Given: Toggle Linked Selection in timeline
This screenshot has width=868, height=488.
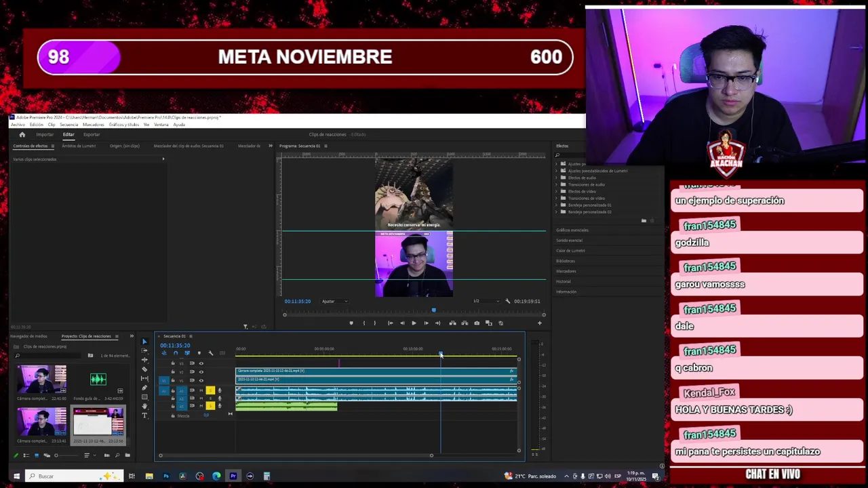Looking at the screenshot, I should [187, 352].
